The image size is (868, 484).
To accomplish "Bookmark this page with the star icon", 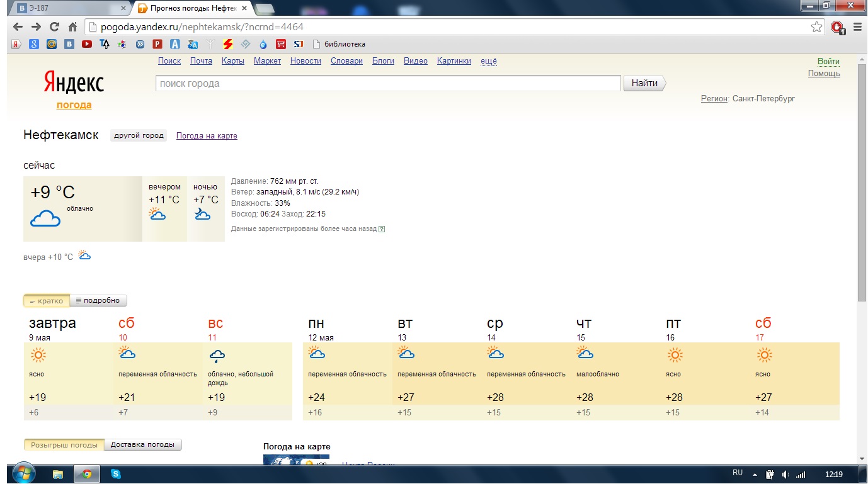I will 816,26.
